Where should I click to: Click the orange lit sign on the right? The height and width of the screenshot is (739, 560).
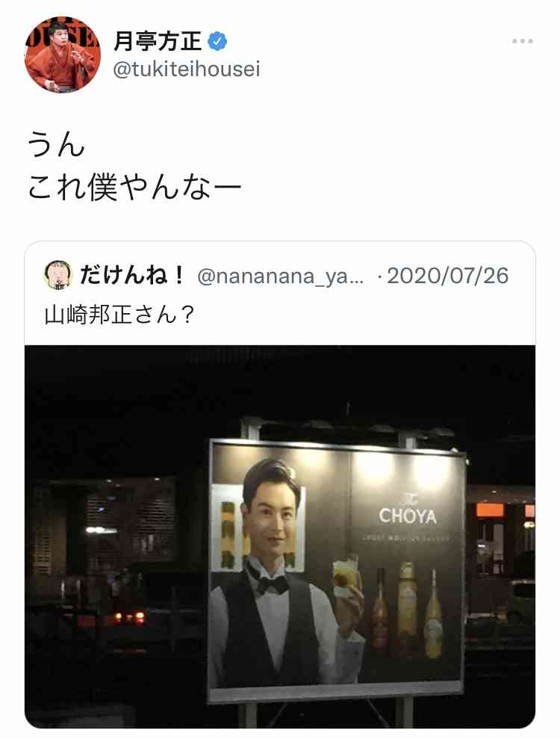pos(489,510)
